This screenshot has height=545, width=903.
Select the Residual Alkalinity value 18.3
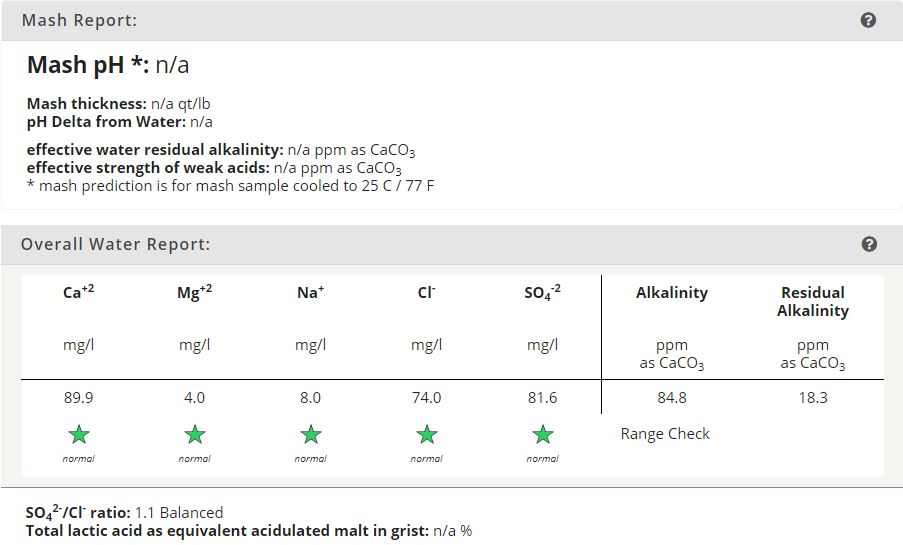click(813, 398)
